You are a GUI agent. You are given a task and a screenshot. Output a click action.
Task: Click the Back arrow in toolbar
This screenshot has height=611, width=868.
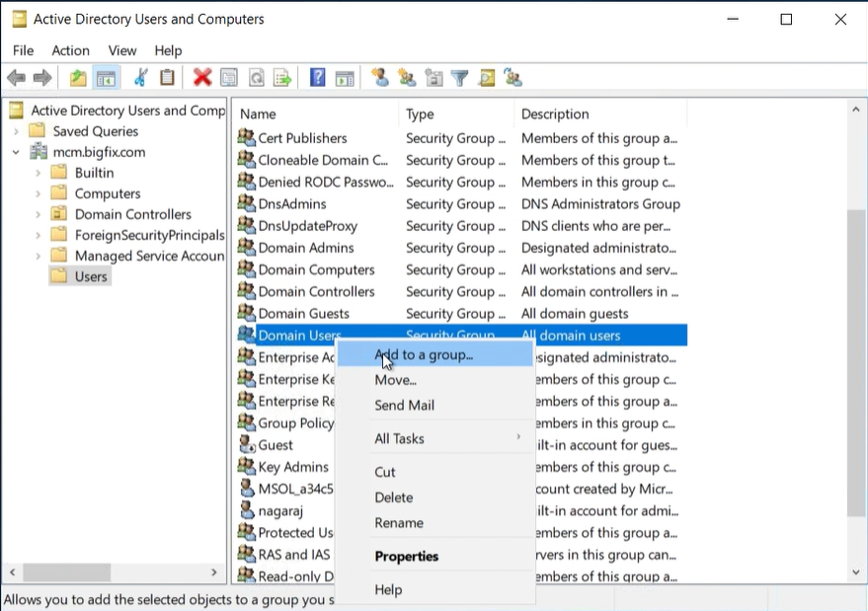coord(16,78)
